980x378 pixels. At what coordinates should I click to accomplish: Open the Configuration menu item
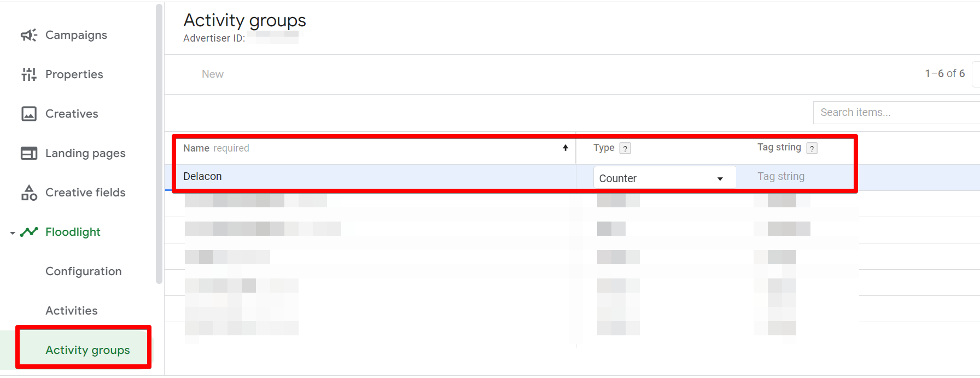tap(83, 271)
